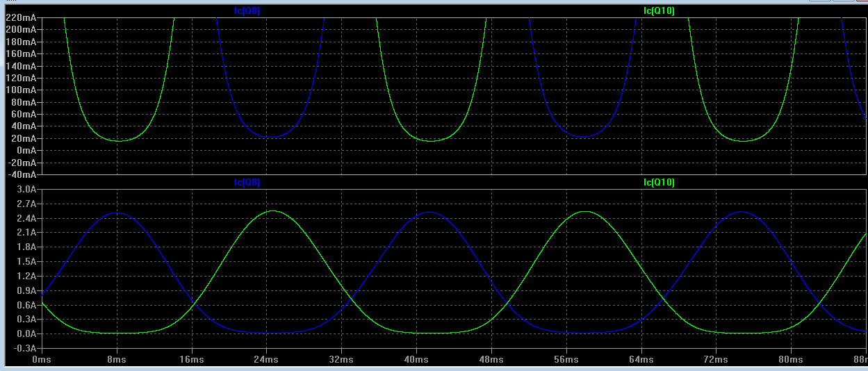Click the 80ms time axis label
Screen dimensions: 868x371
click(x=791, y=359)
